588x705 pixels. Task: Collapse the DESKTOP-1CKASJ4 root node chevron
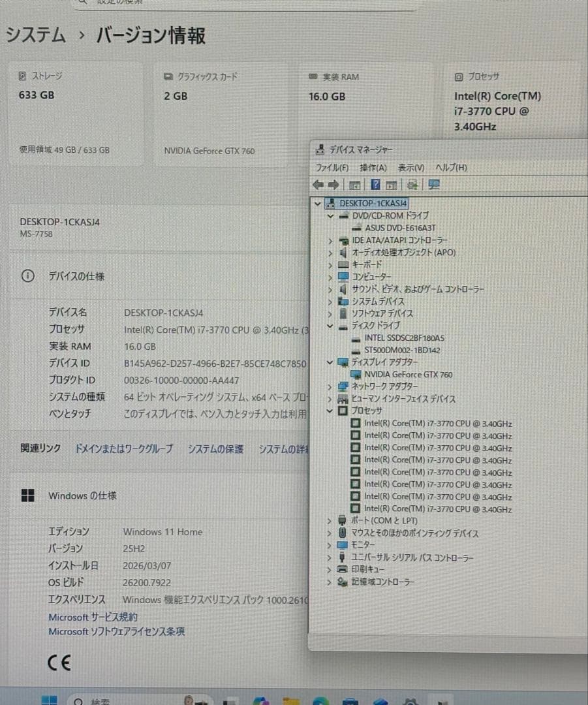[x=318, y=203]
